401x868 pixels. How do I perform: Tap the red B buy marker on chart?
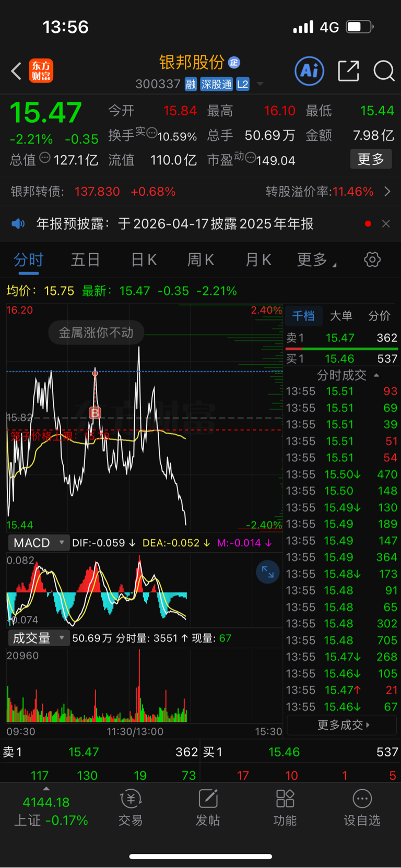(x=95, y=413)
